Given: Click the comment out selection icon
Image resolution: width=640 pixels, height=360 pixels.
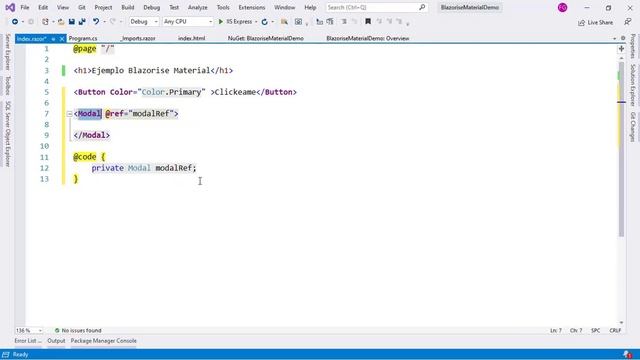Looking at the screenshot, I should (x=344, y=22).
